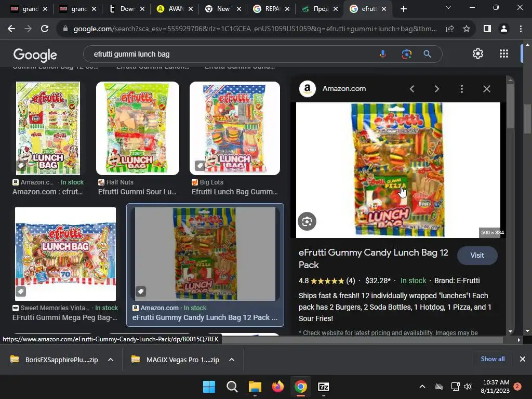Viewport: 532px width, 399px height.
Task: Click the $32.28 price text
Action: point(378,281)
